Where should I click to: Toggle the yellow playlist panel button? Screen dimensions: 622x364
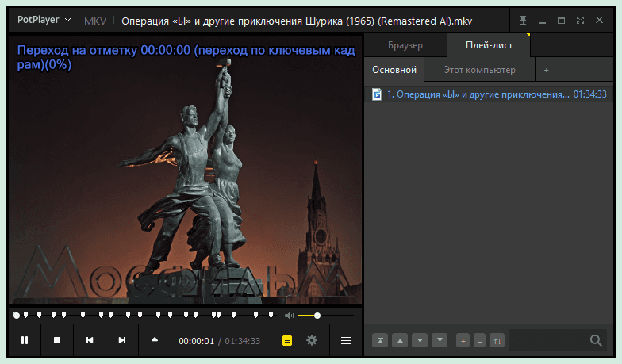(287, 340)
